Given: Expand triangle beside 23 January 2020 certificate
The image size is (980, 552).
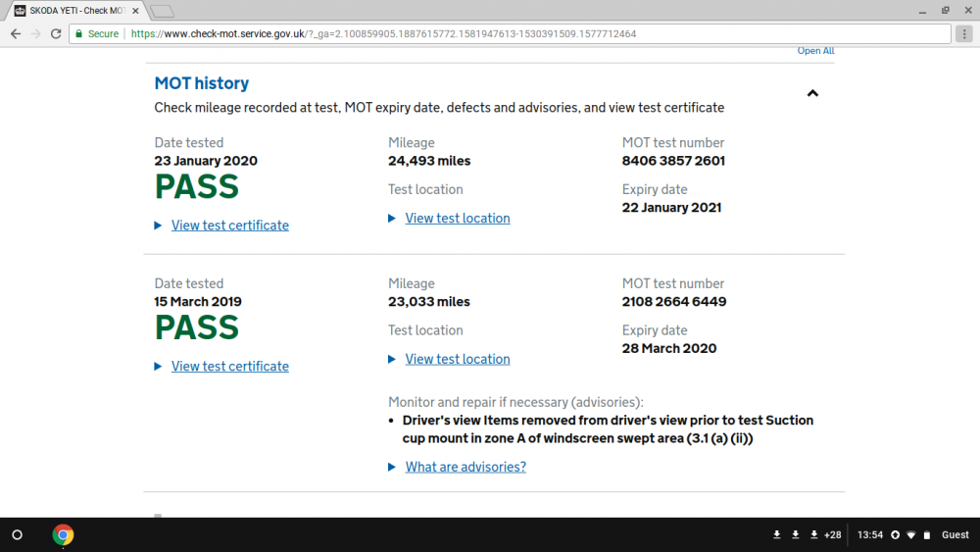Looking at the screenshot, I should click(x=158, y=226).
